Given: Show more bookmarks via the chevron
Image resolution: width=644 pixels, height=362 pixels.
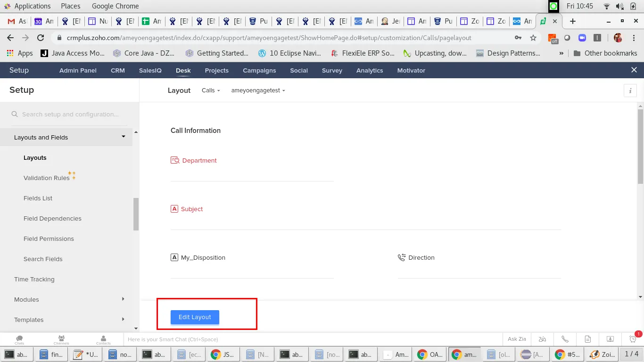Looking at the screenshot, I should pos(561,53).
